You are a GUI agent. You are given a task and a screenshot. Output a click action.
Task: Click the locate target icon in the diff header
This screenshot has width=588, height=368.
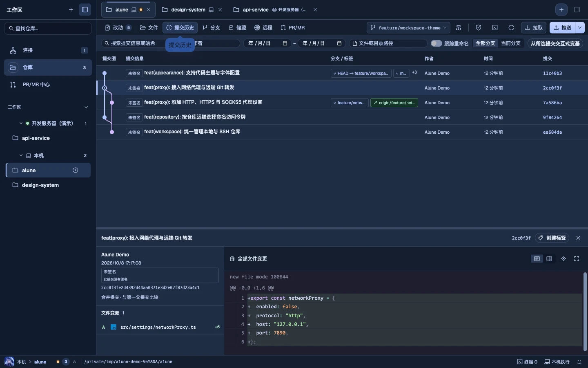tap(563, 258)
